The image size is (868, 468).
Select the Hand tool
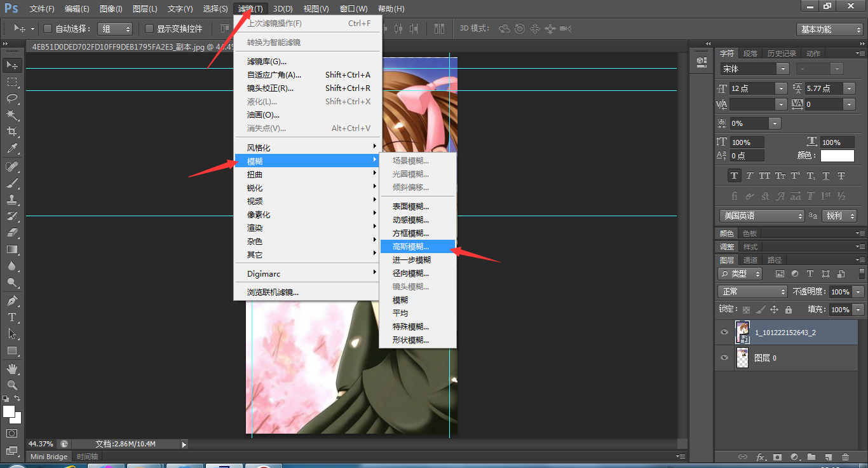[x=12, y=369]
